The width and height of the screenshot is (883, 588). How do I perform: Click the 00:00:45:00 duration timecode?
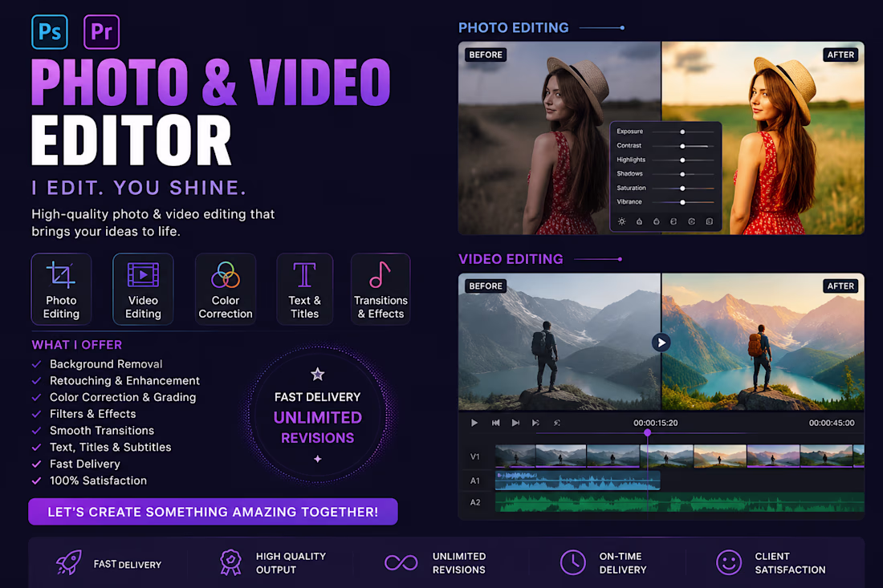click(x=832, y=423)
